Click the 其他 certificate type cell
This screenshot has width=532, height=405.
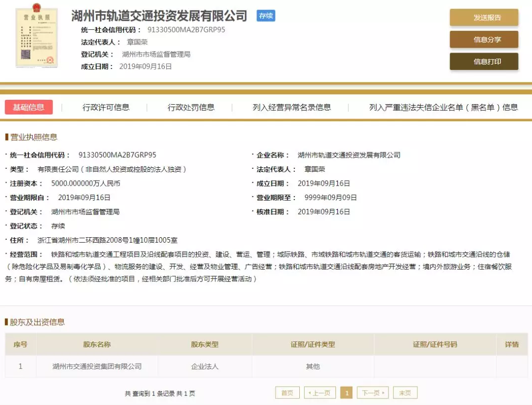[x=313, y=366]
